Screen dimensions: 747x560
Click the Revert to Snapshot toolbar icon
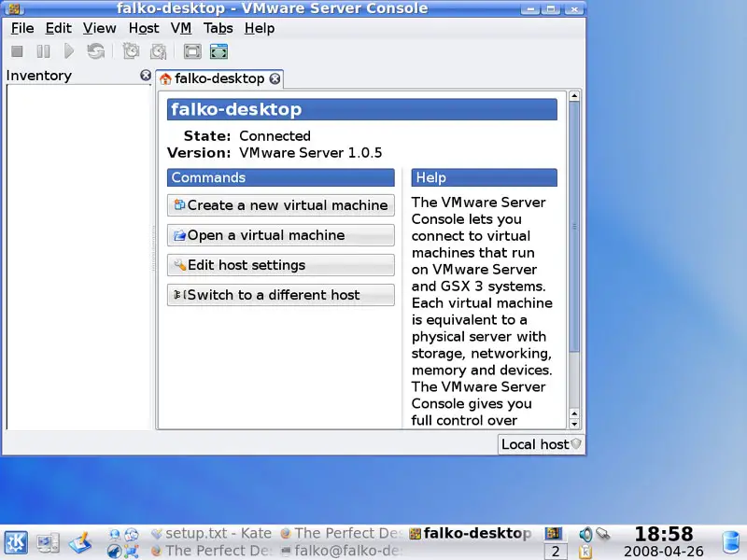click(x=158, y=51)
